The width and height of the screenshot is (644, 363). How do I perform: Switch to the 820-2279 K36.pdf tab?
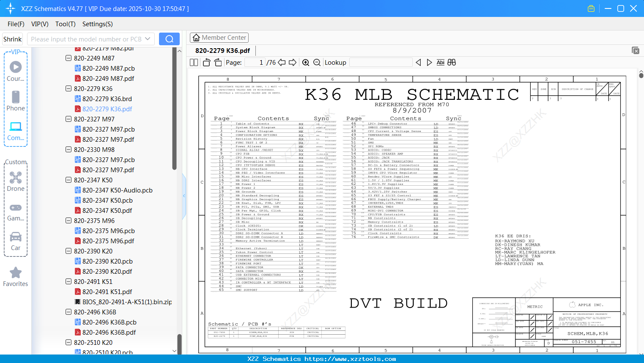click(222, 50)
